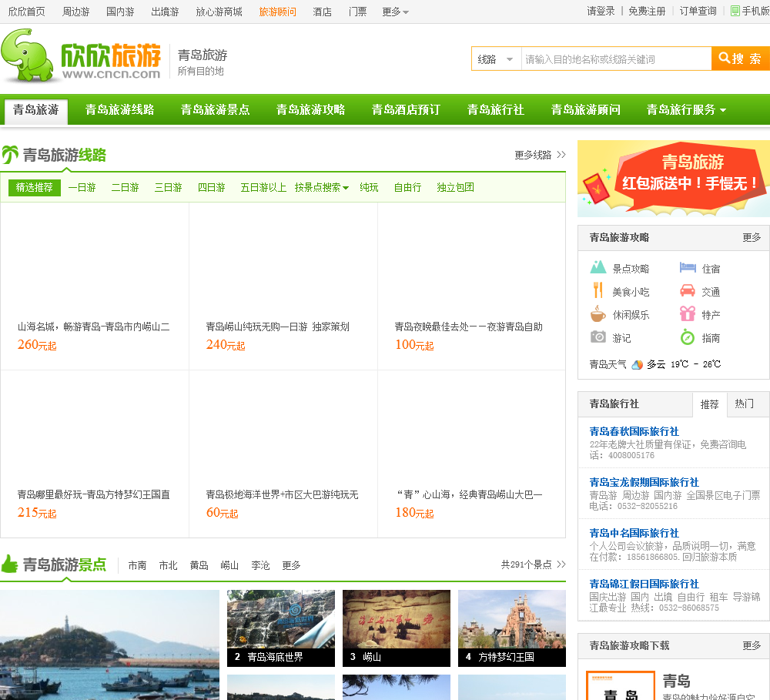Click the orange 搜索 button
This screenshot has width=770, height=700.
pos(740,59)
